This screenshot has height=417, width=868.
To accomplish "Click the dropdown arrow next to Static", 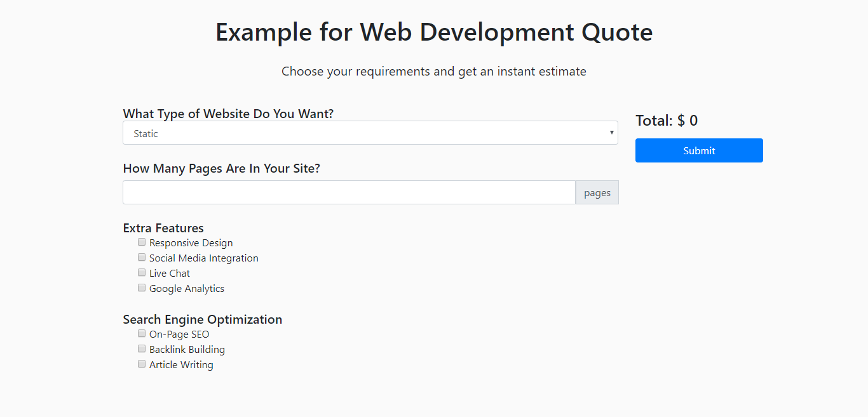I will (x=610, y=133).
